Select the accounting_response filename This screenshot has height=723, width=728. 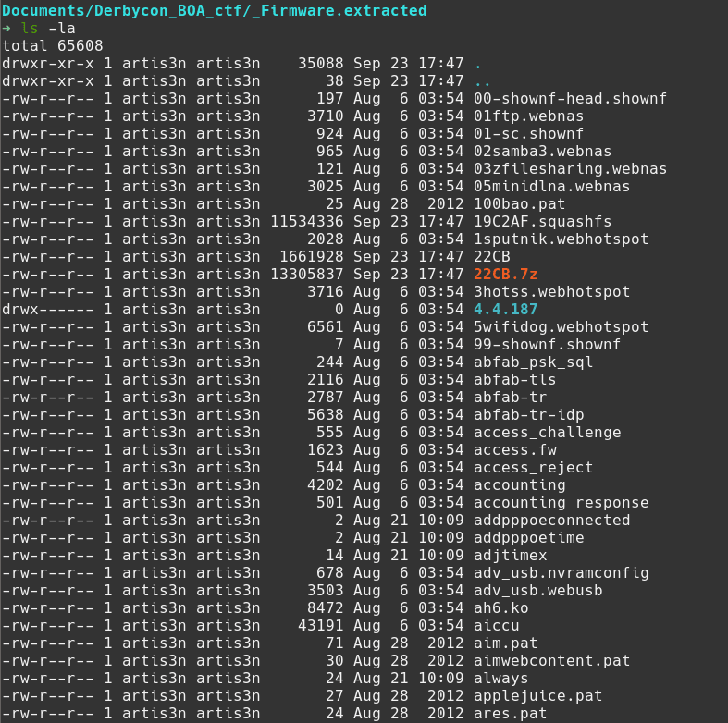click(561, 503)
